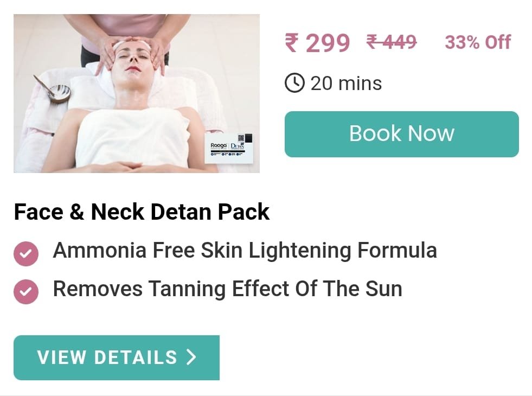Click the clock icon beside 20 mins
The width and height of the screenshot is (532, 396).
(294, 83)
